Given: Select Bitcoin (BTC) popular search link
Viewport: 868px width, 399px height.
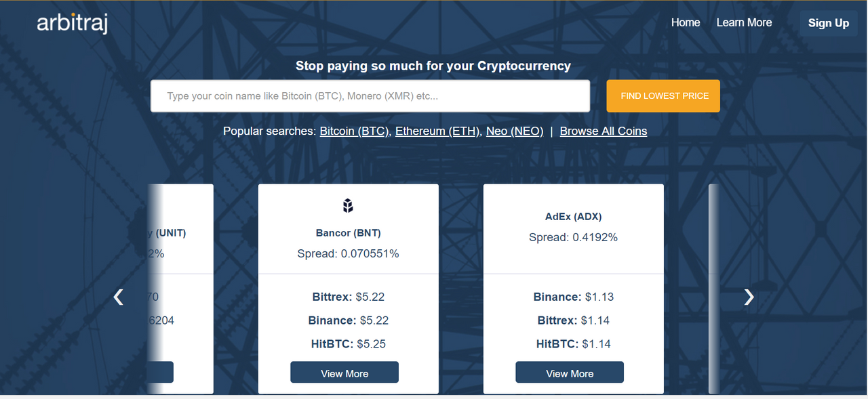Looking at the screenshot, I should pos(355,131).
